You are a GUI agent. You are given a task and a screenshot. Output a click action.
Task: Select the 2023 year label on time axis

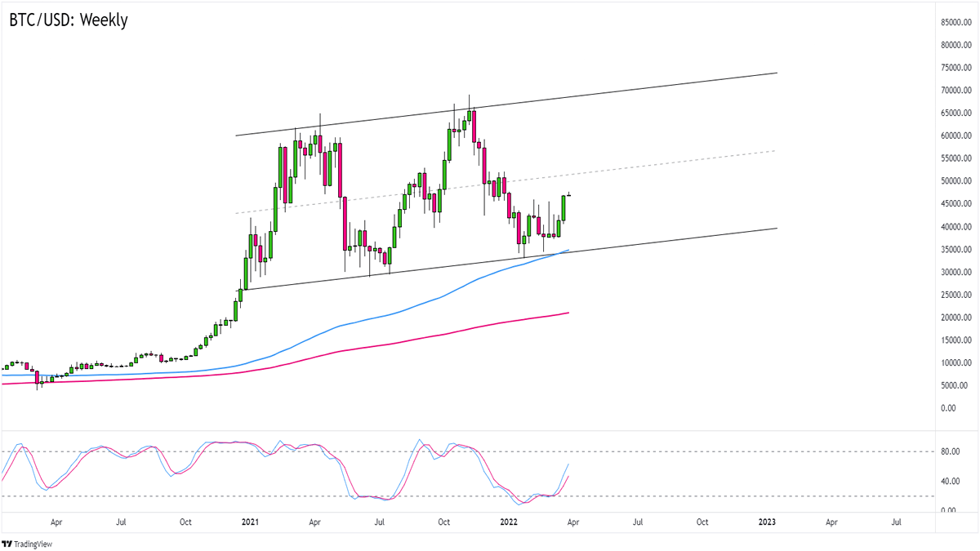(767, 521)
